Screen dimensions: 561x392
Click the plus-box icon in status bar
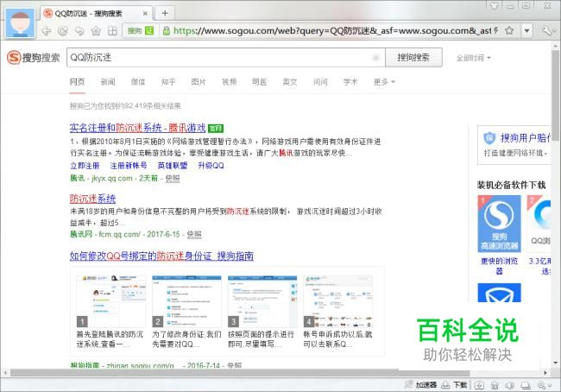[479, 385]
